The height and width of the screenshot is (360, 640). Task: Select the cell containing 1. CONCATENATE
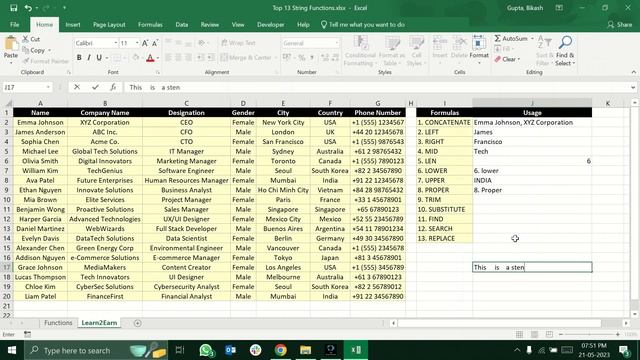point(444,122)
